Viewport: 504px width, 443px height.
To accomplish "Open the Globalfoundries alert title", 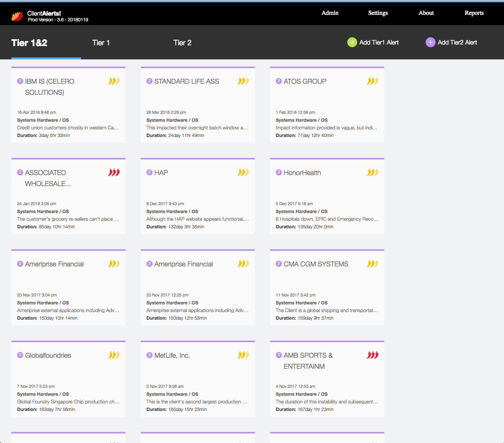I will click(x=48, y=355).
